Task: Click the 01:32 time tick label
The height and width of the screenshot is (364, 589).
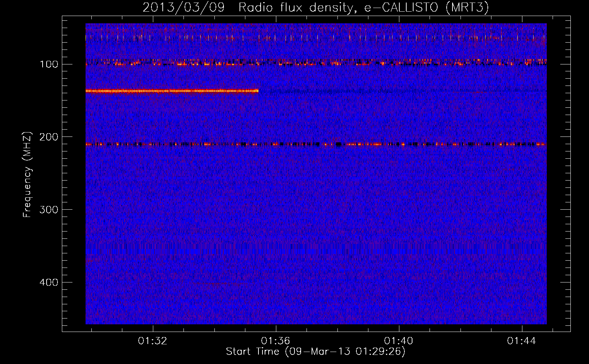Action: pyautogui.click(x=153, y=341)
